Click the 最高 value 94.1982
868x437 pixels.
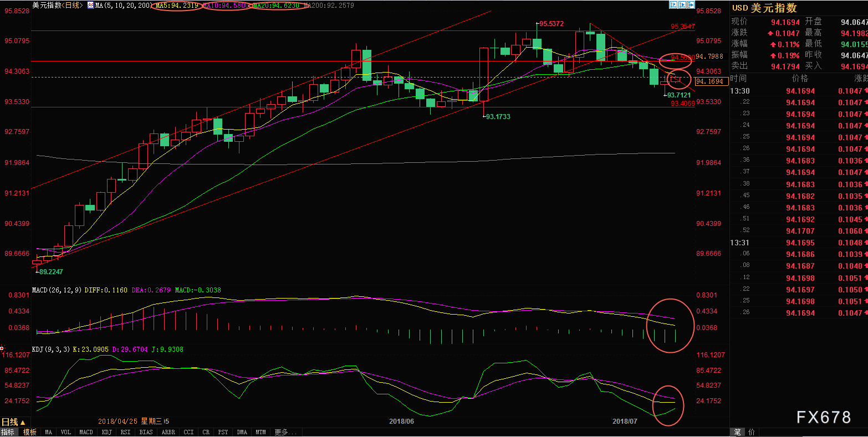(854, 33)
